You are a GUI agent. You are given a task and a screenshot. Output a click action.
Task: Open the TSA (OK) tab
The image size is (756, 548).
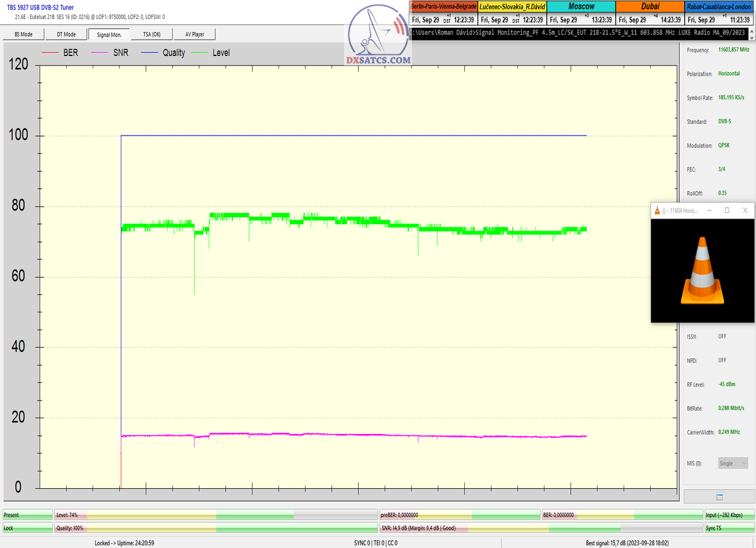tap(151, 34)
